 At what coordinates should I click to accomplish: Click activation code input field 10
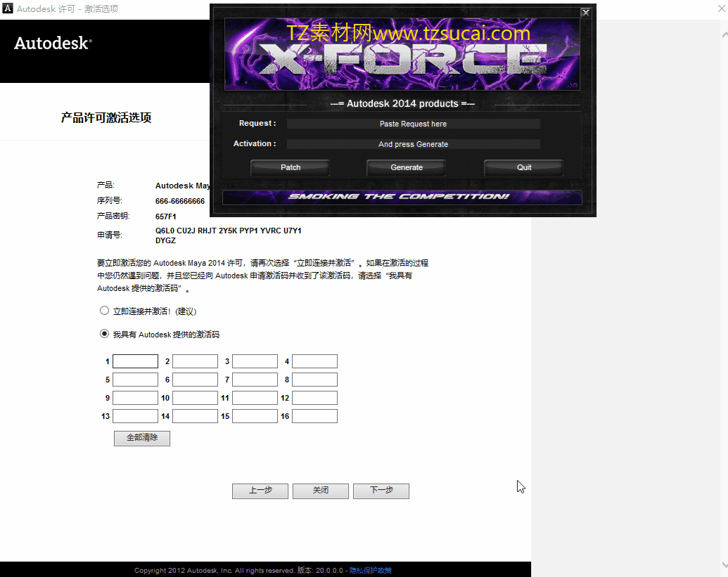click(195, 398)
